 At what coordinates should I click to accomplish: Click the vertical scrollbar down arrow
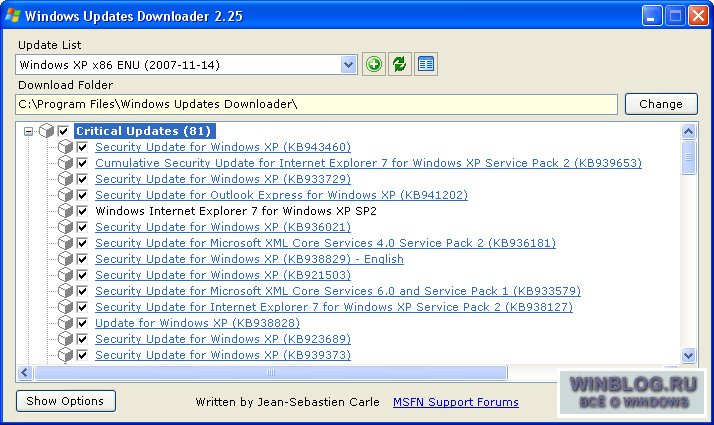pyautogui.click(x=688, y=355)
